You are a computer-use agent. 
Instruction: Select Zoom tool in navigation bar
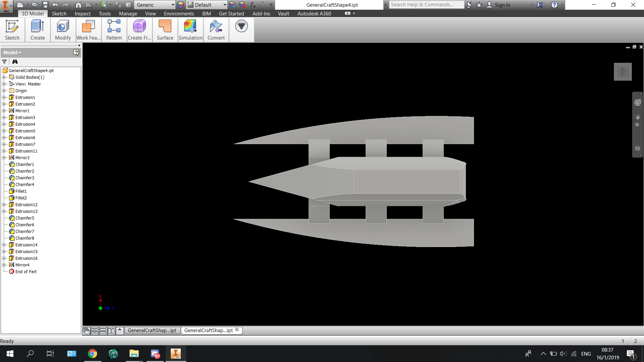point(638,125)
